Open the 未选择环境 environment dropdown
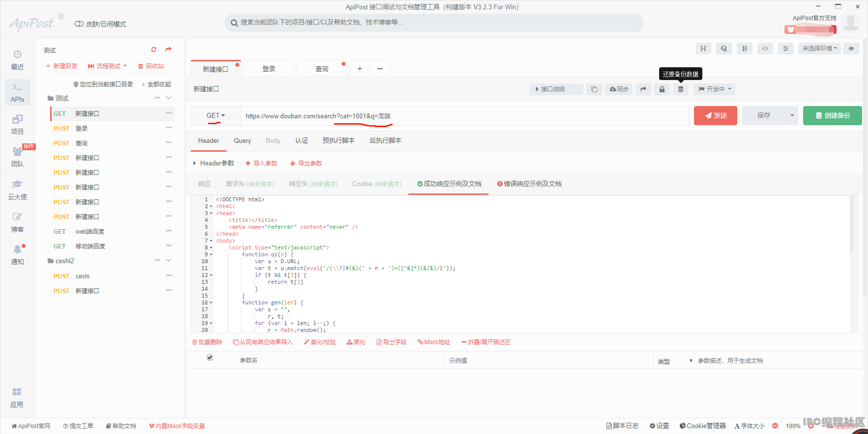The width and height of the screenshot is (868, 434). (x=820, y=49)
